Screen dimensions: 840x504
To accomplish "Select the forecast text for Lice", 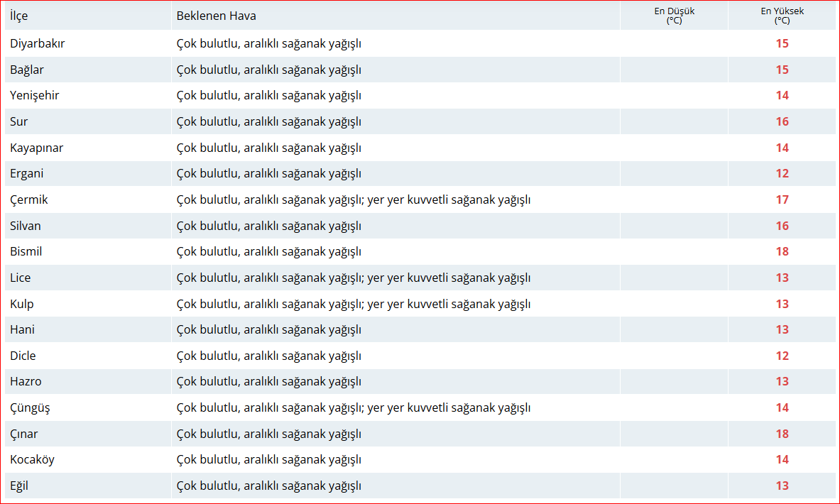I will (x=353, y=278).
